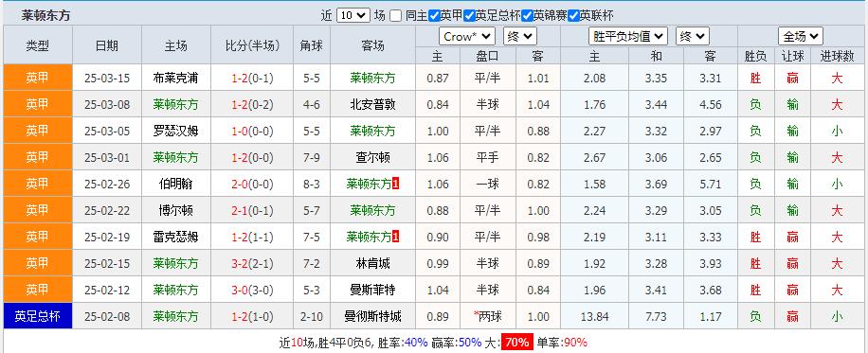The height and width of the screenshot is (353, 868).
Task: Click score 3-2(2-1) against 林肯城
Action: pyautogui.click(x=252, y=263)
